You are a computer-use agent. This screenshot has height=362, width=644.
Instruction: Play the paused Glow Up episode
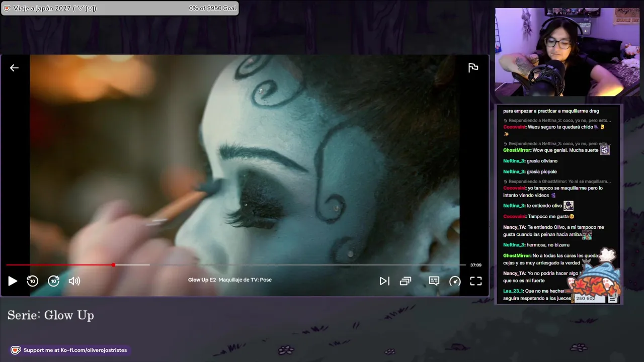[x=13, y=281]
